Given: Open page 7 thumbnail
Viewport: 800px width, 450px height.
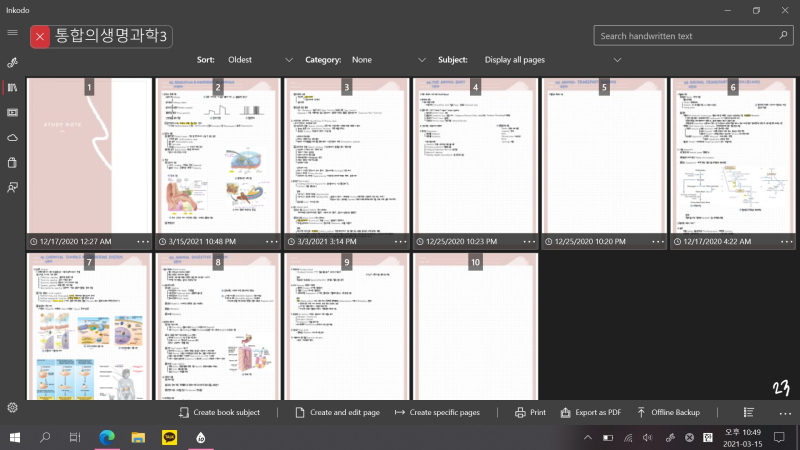Looking at the screenshot, I should point(89,327).
